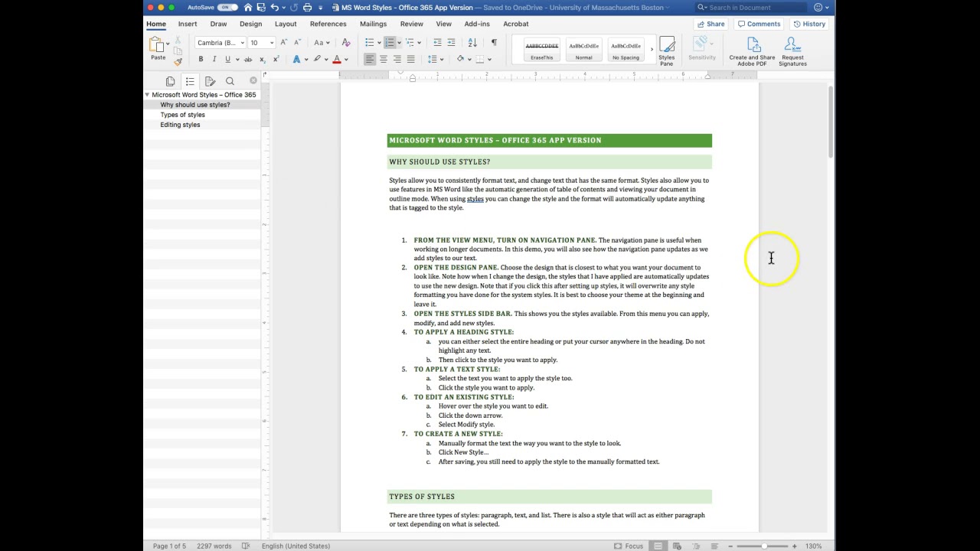
Task: Open the font color dropdown arrow
Action: (x=346, y=60)
